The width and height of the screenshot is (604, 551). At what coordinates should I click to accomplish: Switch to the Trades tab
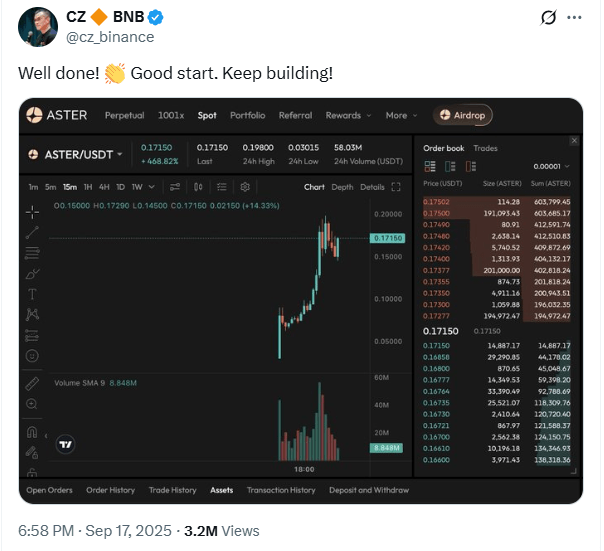[x=486, y=148]
